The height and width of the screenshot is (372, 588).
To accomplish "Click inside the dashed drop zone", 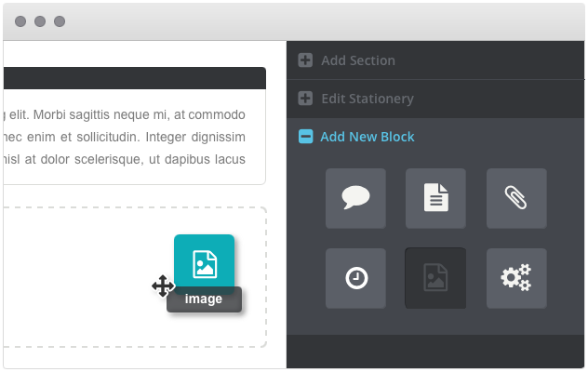I will (84, 277).
